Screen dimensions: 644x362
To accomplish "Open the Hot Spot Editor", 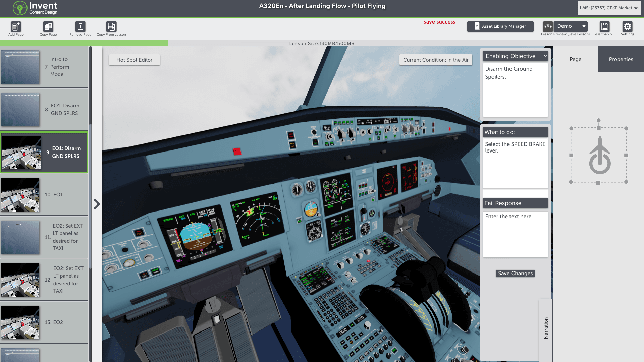I will pos(134,60).
